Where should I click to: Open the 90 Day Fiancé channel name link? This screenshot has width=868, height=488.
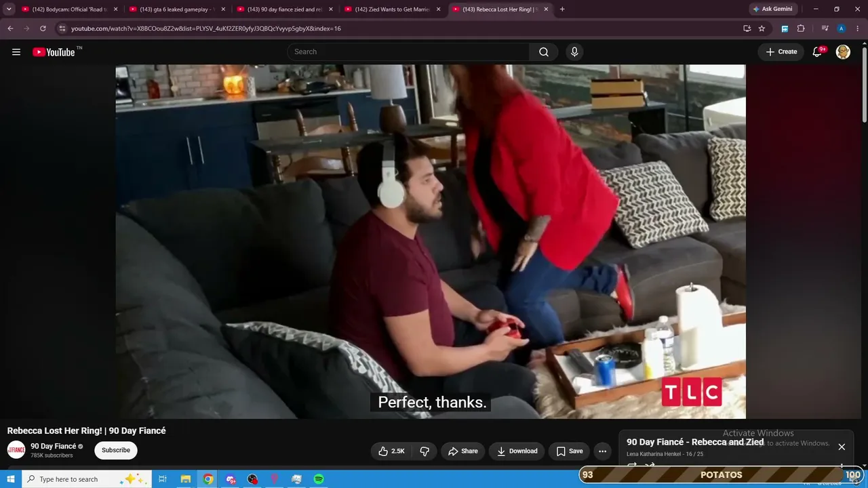tap(53, 447)
